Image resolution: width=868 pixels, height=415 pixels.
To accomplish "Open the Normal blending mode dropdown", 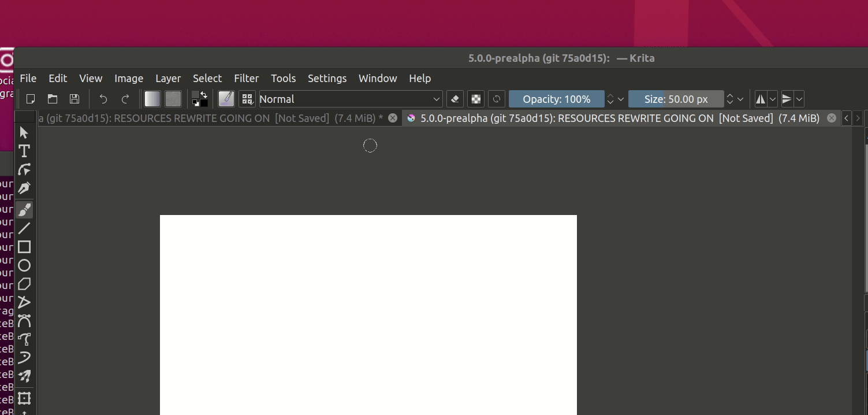I will (349, 99).
